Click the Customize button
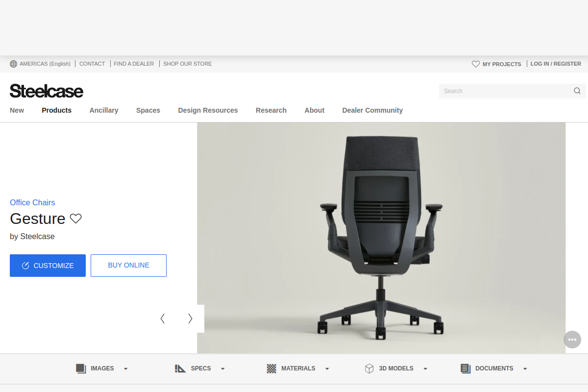This screenshot has height=392, width=588. coord(48,266)
